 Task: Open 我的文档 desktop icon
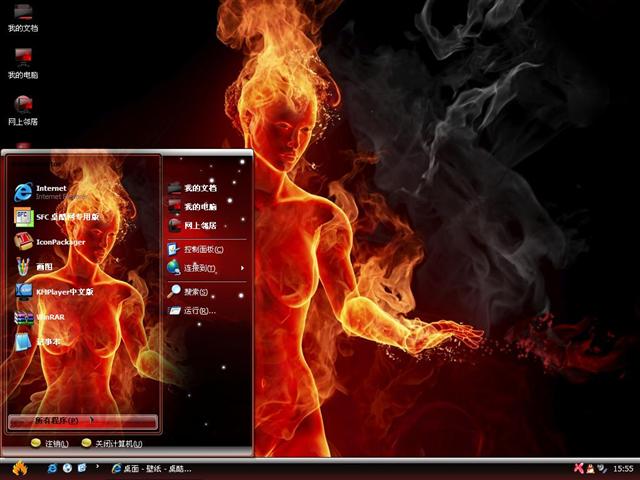tap(23, 18)
